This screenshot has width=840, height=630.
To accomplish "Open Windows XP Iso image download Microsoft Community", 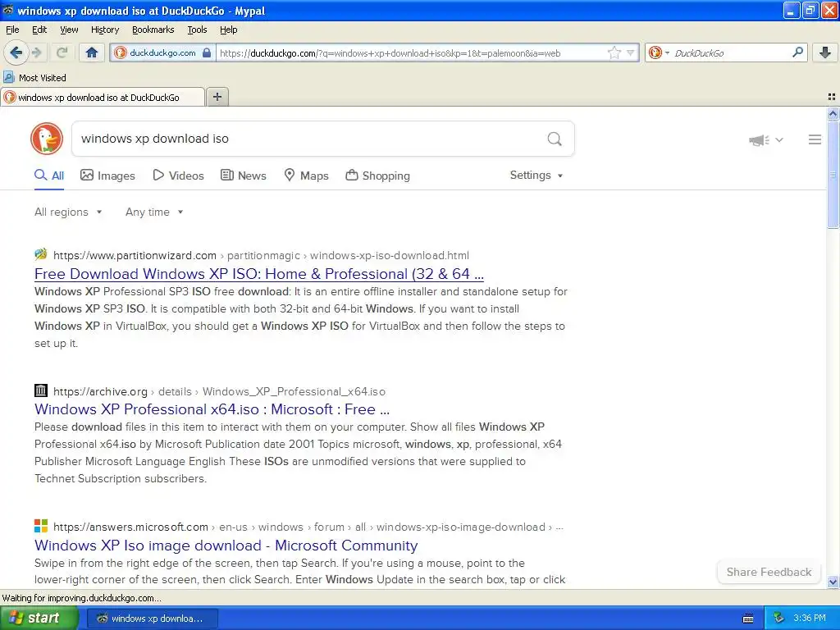I will coord(226,546).
